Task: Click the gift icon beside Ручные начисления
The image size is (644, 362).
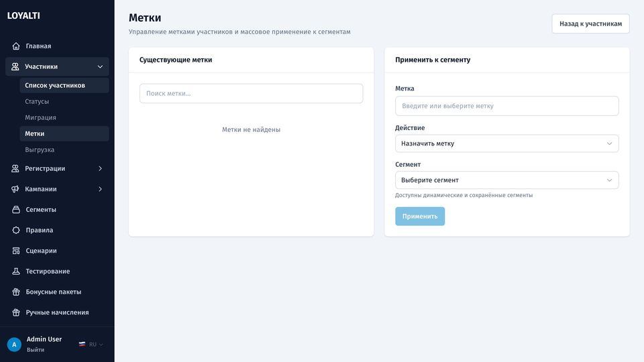Action: click(16, 312)
